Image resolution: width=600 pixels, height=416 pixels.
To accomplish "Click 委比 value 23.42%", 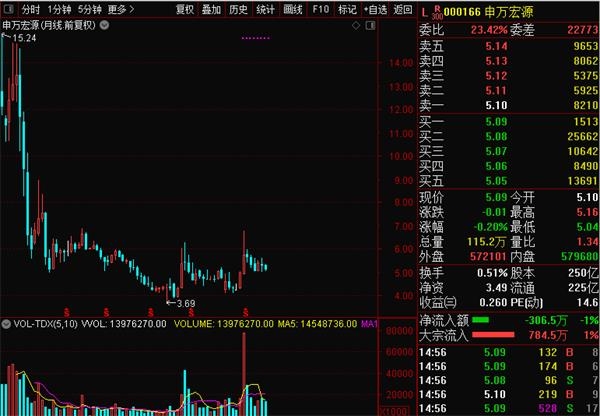I will pos(489,30).
